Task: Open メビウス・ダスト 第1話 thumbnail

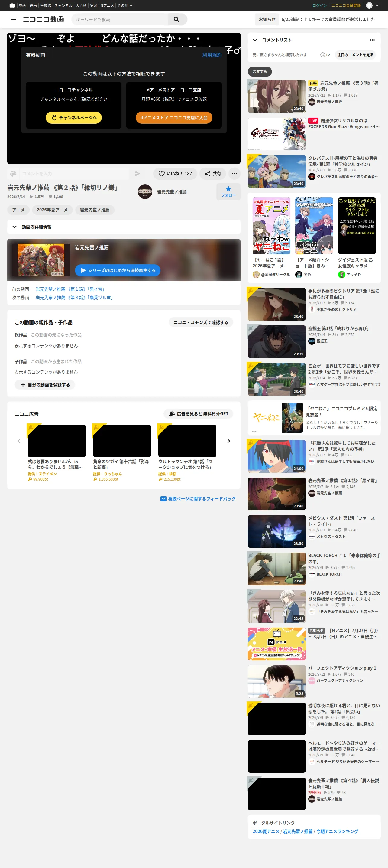Action: 276,531
